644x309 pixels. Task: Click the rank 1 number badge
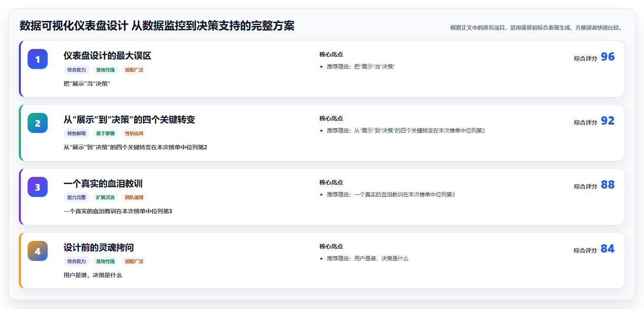[38, 59]
